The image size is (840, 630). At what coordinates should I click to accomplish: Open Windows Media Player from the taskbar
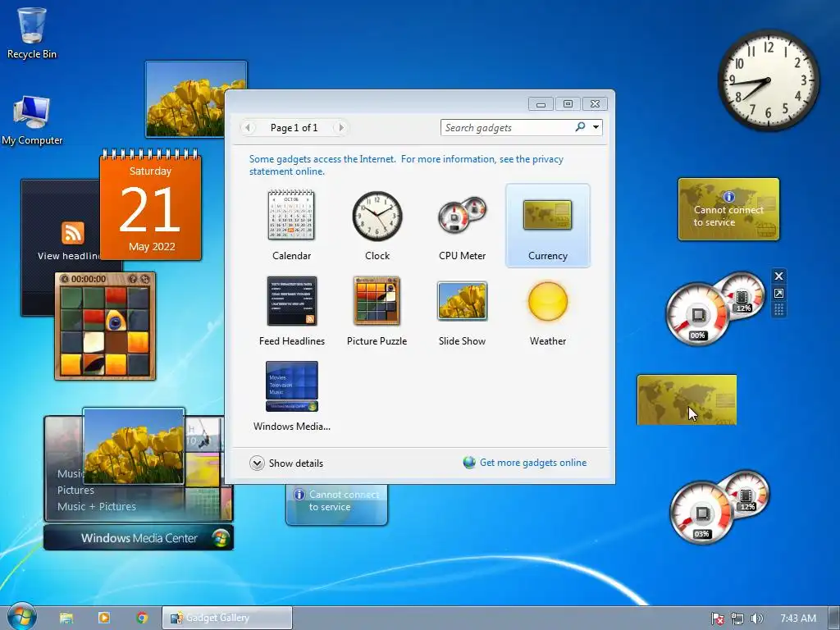coord(104,618)
